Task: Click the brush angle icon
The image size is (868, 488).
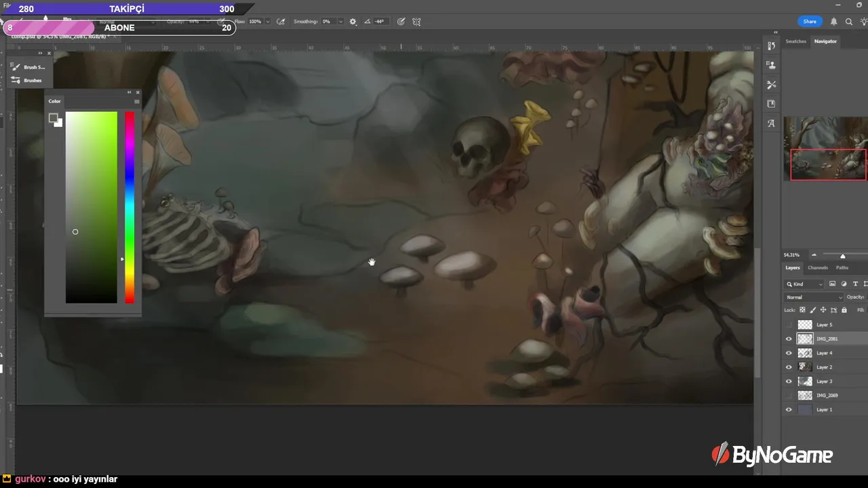Action: coord(367,22)
